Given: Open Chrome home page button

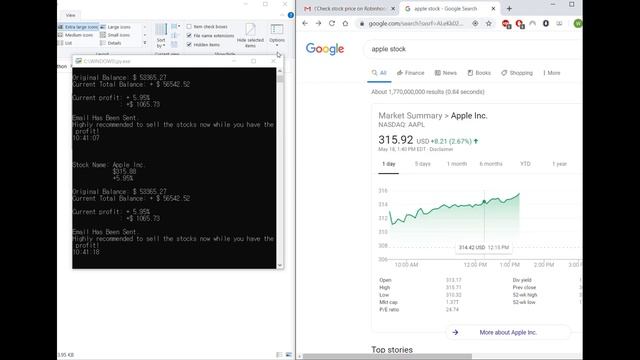Looking at the screenshot, I should click(x=345, y=23).
